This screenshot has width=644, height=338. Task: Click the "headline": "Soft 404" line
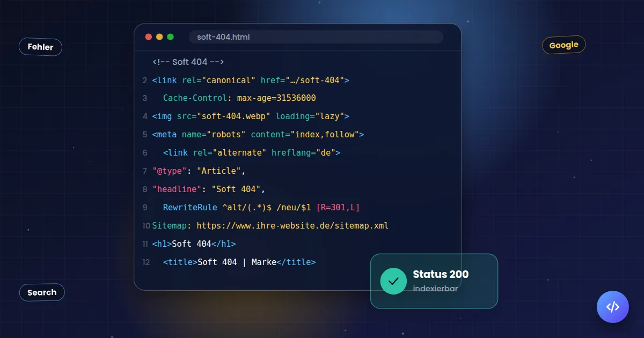[x=209, y=189]
